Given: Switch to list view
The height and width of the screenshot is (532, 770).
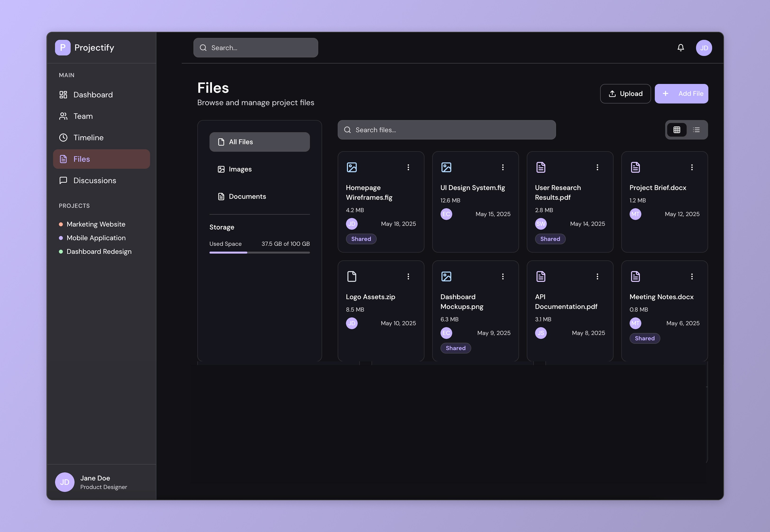Looking at the screenshot, I should point(696,130).
